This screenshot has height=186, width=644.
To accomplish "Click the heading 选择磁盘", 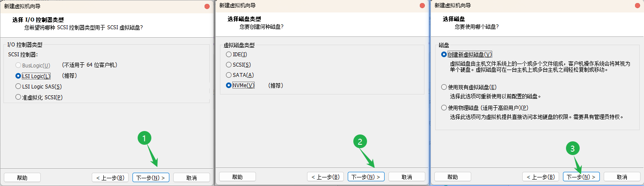I will [x=454, y=19].
